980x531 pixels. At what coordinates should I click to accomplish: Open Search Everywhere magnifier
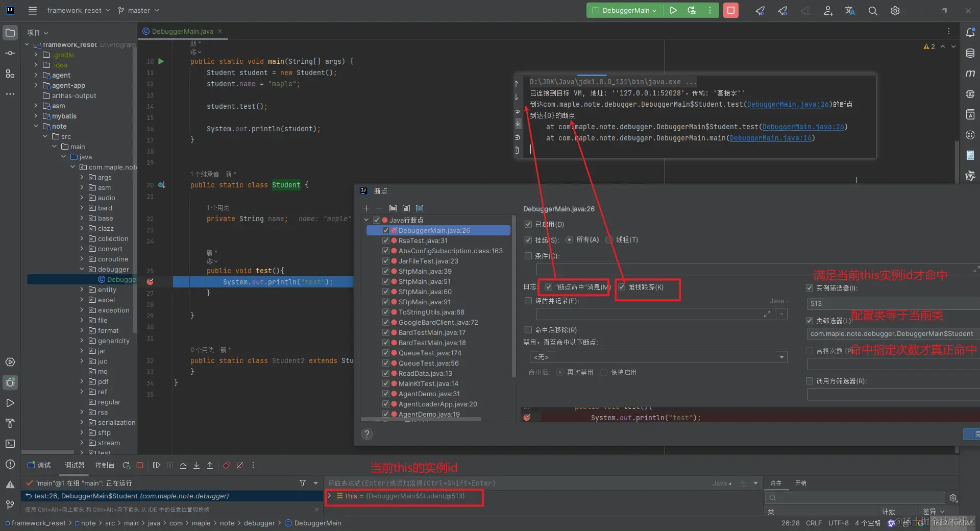coord(873,11)
